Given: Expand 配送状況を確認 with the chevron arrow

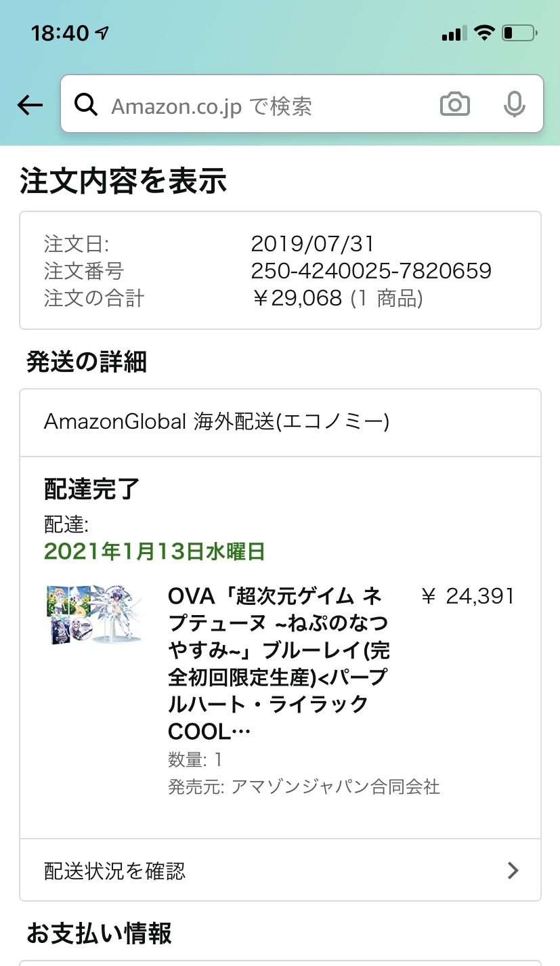Looking at the screenshot, I should coord(513,870).
